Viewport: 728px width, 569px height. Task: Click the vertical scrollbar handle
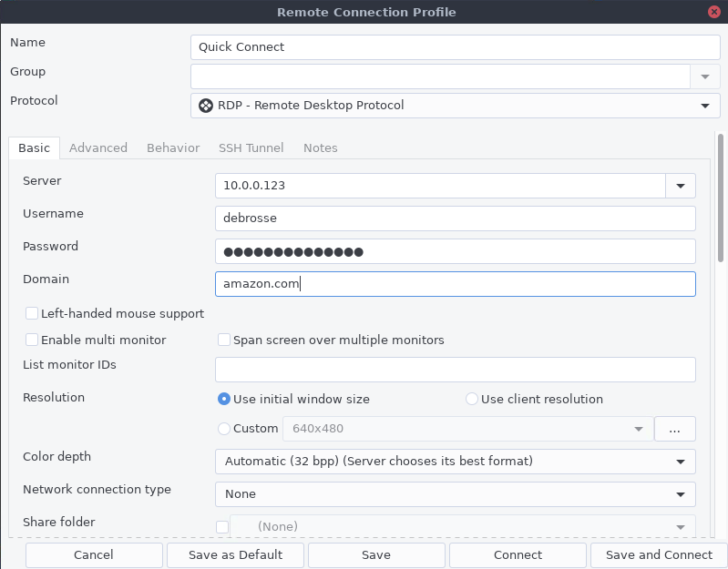tap(720, 198)
